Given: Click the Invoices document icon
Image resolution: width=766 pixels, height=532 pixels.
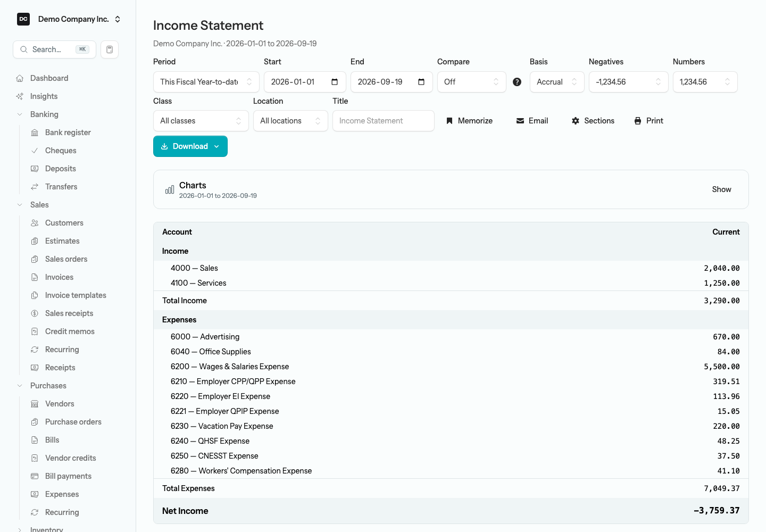Looking at the screenshot, I should tap(35, 277).
